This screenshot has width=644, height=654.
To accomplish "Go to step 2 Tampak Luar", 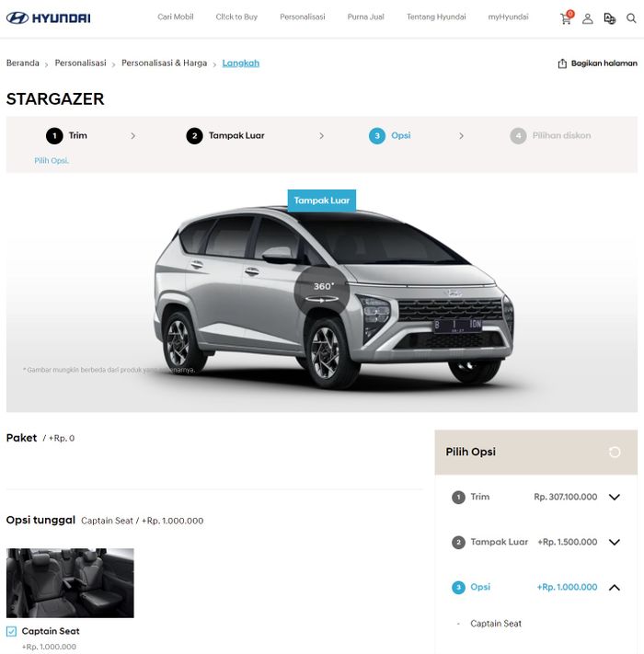I will (x=225, y=135).
